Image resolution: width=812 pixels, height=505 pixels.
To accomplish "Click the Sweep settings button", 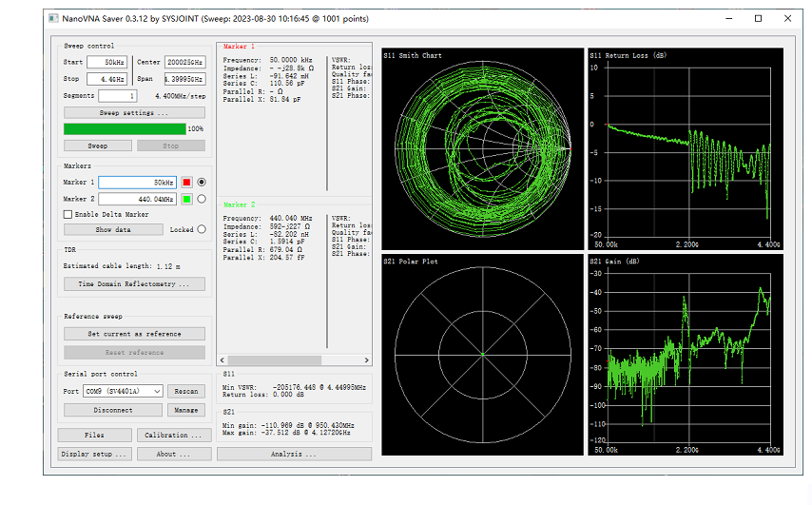I will coord(134,112).
